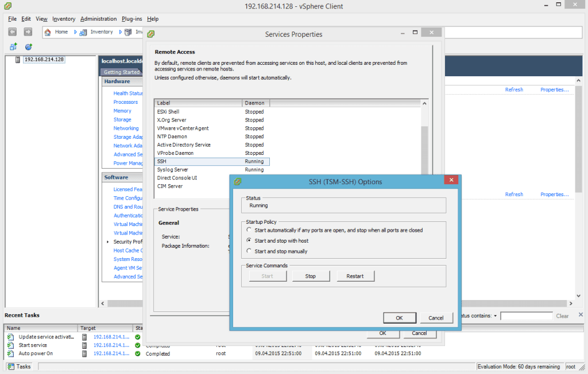
Task: Select Start and stop manually option
Action: coord(249,251)
